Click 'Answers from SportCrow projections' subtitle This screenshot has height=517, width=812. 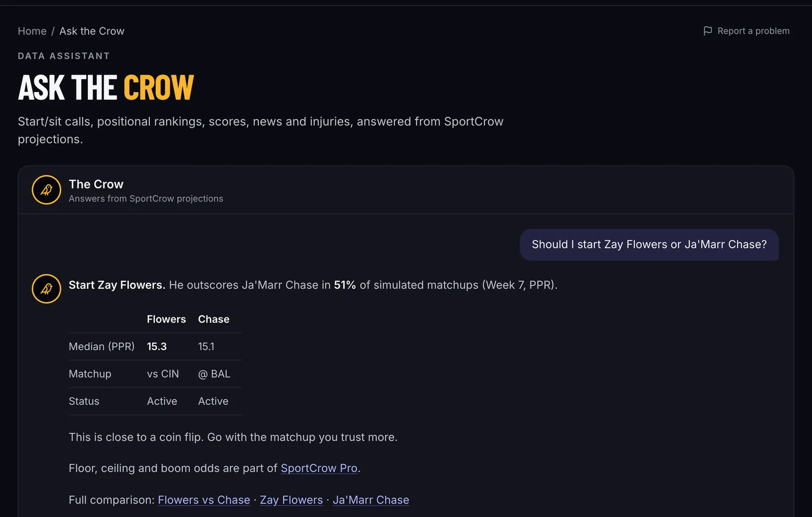point(146,199)
